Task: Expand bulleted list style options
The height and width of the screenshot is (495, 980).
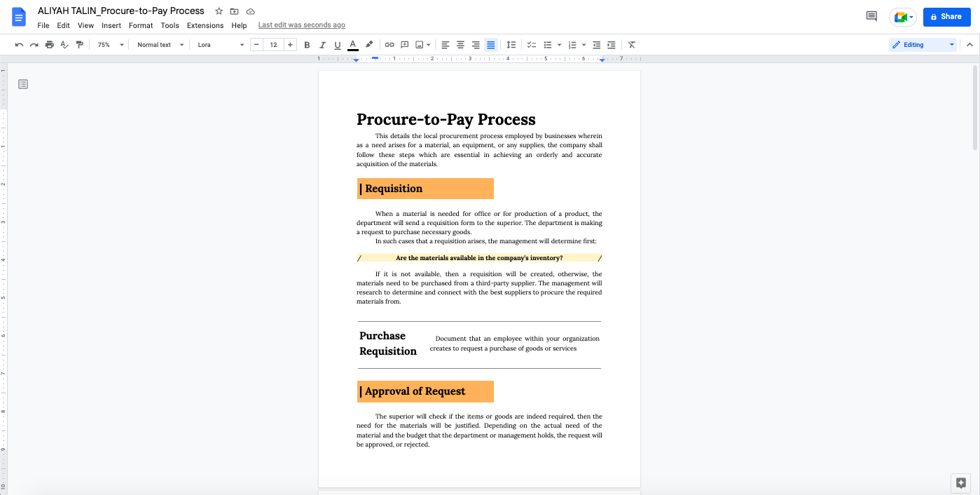Action: click(559, 45)
